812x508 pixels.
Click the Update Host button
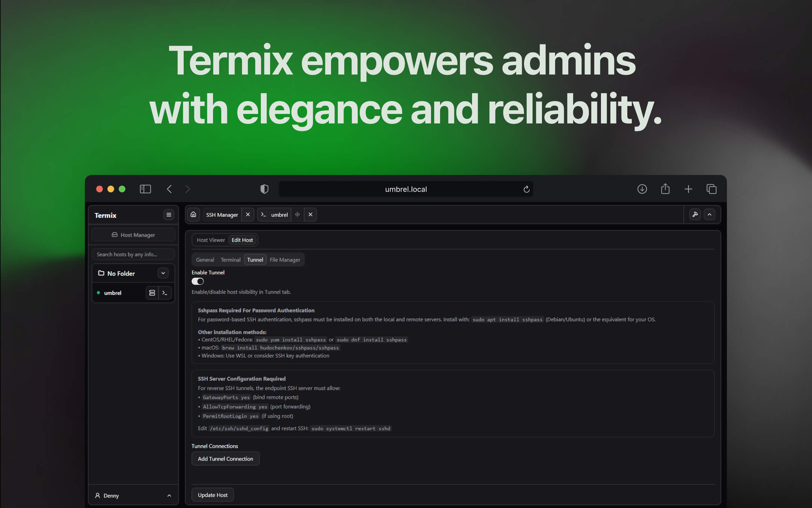(x=212, y=494)
